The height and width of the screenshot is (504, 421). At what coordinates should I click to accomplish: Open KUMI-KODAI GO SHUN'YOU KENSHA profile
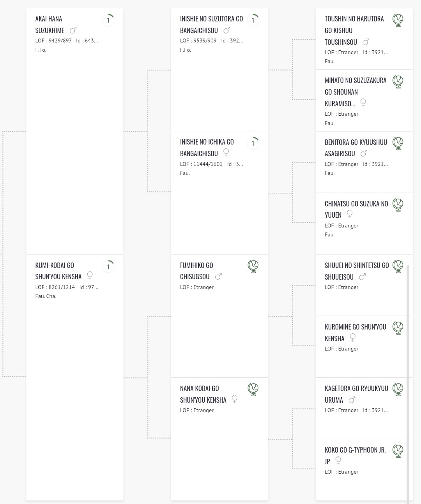click(58, 271)
